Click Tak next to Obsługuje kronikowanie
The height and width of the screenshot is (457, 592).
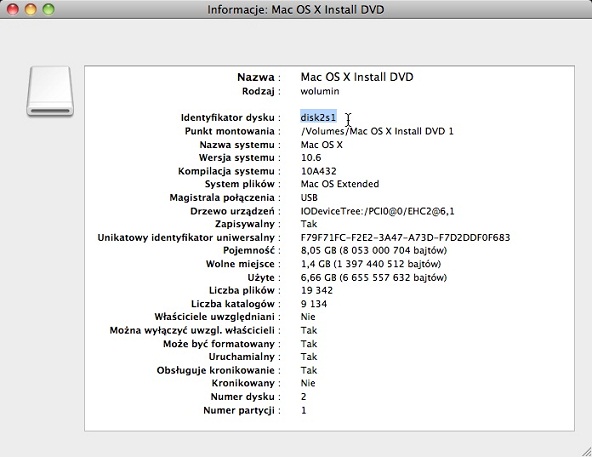[309, 370]
